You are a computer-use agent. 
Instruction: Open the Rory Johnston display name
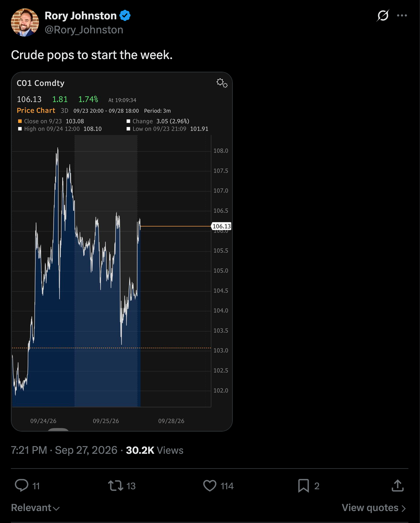(80, 15)
